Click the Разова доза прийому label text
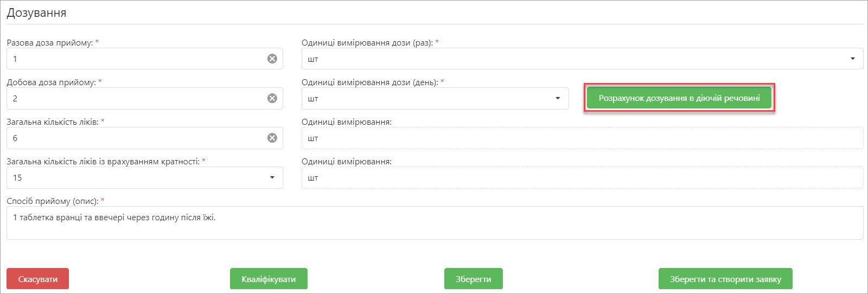Viewport: 868px width, 294px height. (49, 42)
